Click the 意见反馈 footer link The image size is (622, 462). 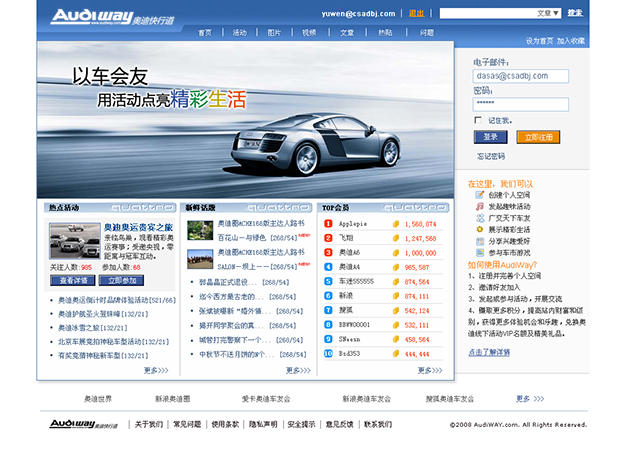pyautogui.click(x=340, y=424)
